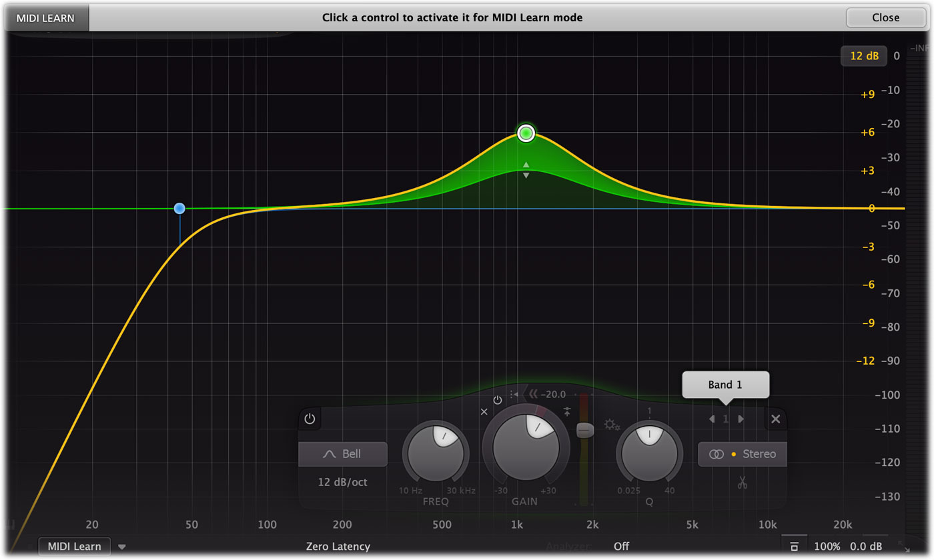Open the Bell filter shape dropdown
This screenshot has height=560, width=934.
coord(342,454)
